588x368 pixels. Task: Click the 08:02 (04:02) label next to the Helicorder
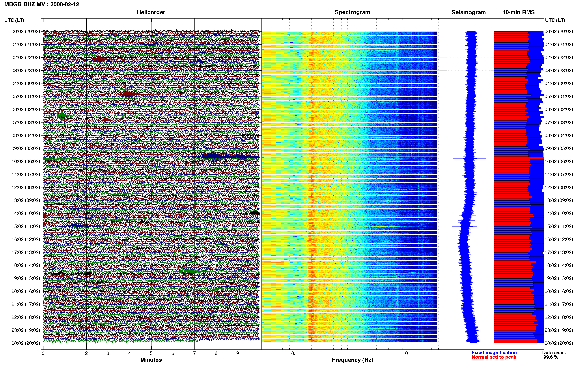point(26,135)
